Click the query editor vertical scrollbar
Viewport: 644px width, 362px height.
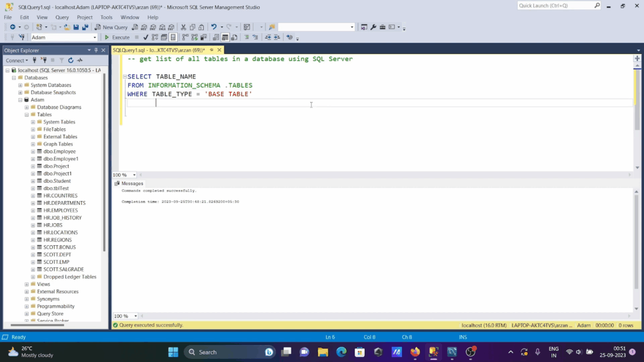click(x=637, y=101)
